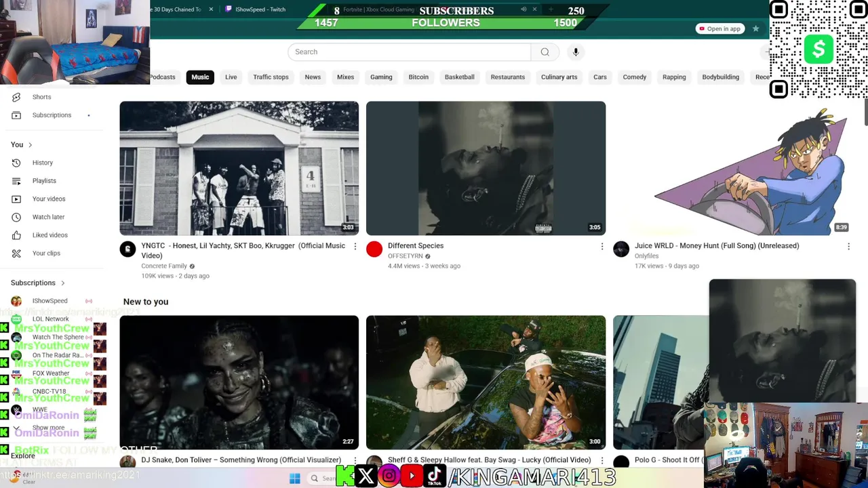
Task: Select the Bitcoin filter chip
Action: click(x=418, y=77)
